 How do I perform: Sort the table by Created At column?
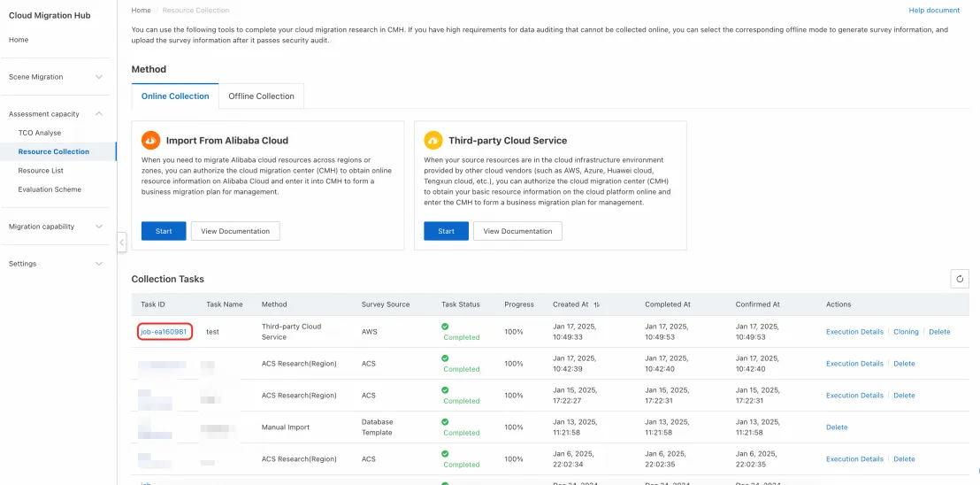tap(597, 304)
